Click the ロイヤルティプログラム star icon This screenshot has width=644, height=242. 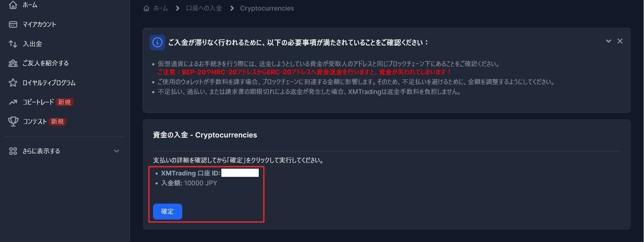tap(13, 82)
